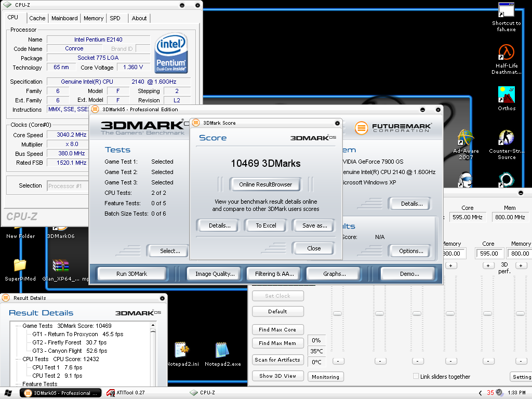Toggle Link sliders together checkbox
The image size is (532, 399).
click(x=416, y=376)
